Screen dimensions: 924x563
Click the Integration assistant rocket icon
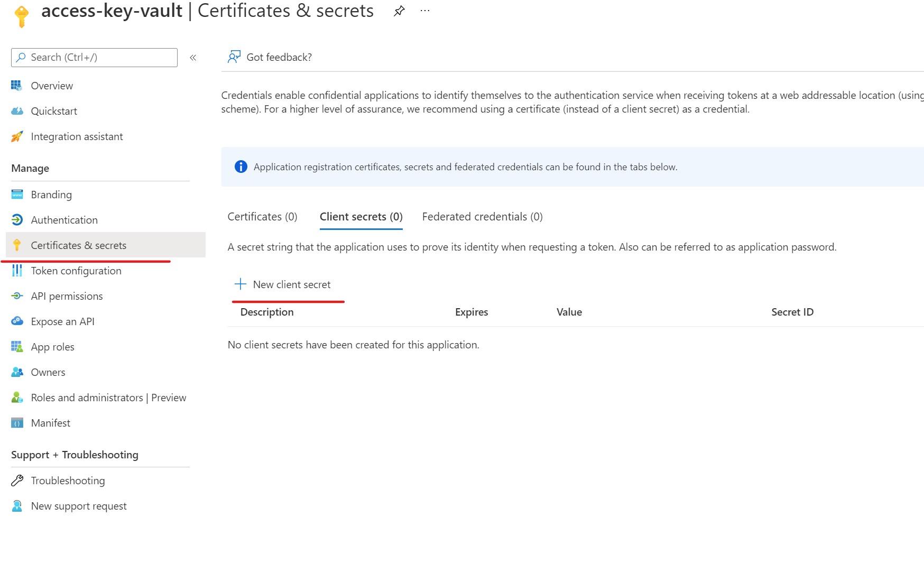point(17,136)
